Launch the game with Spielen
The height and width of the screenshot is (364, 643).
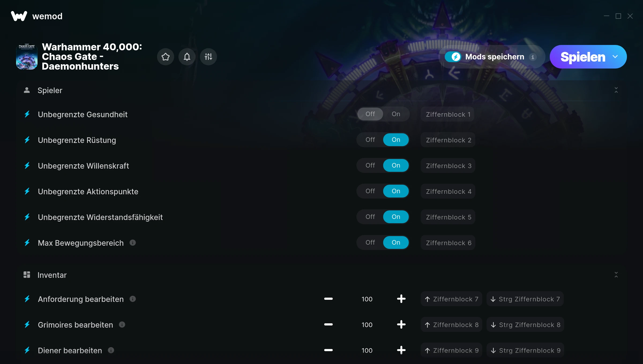point(583,57)
